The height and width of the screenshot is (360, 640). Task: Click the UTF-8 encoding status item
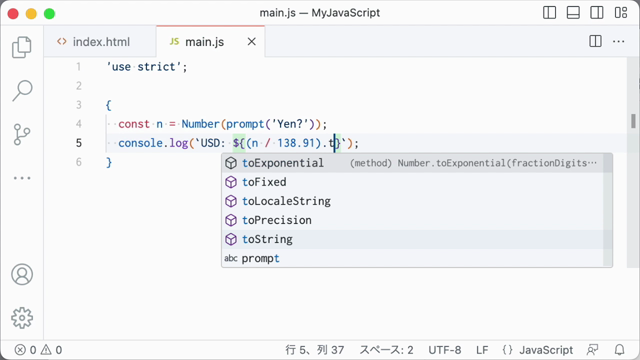(x=444, y=350)
